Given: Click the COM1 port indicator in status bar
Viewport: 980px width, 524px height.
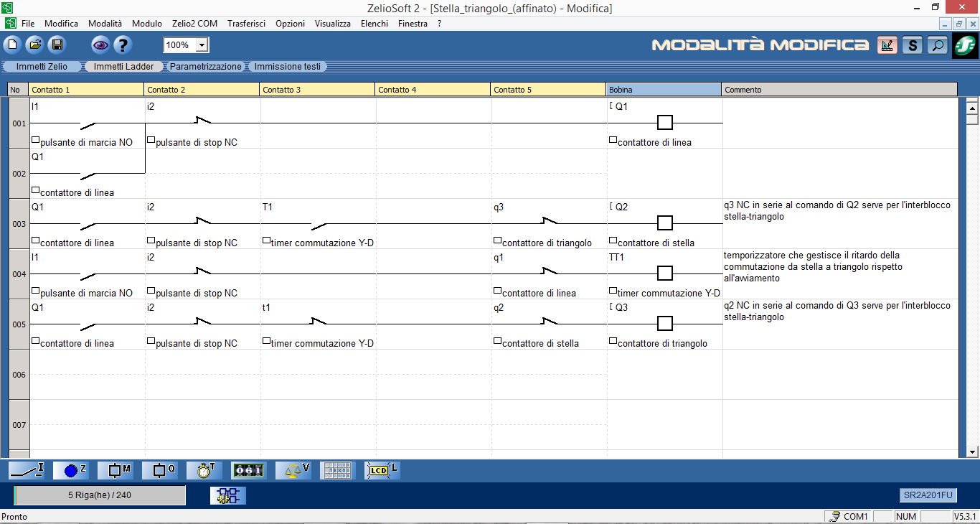Looking at the screenshot, I should (848, 516).
